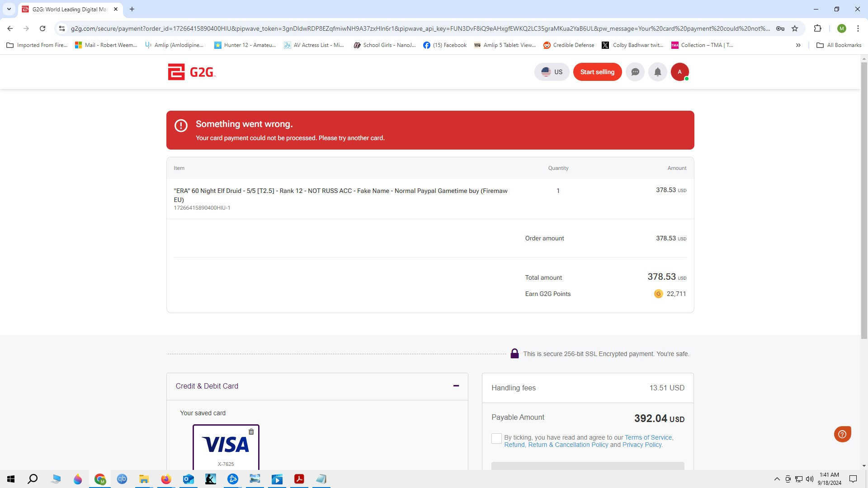Screen dimensions: 868x488
Task: Click the Start selling button
Action: [x=597, y=72]
